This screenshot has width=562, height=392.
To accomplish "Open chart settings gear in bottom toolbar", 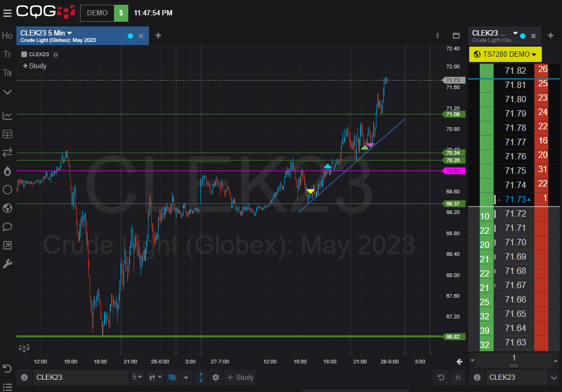I will 215,378.
